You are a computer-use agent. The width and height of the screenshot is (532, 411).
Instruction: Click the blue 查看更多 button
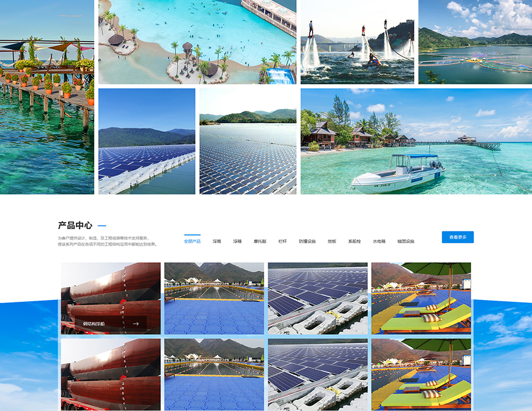(458, 237)
